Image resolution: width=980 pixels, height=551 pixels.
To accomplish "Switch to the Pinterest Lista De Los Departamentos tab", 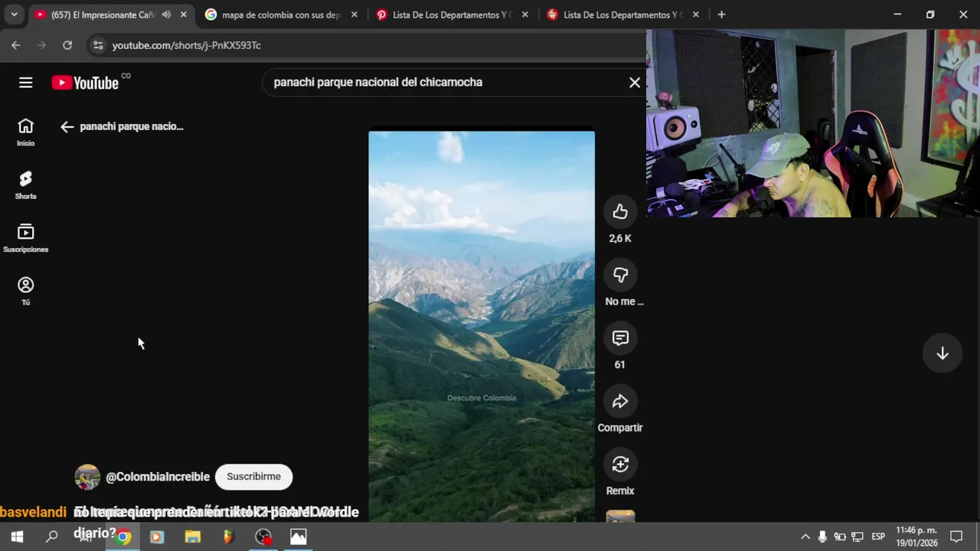I will pyautogui.click(x=450, y=15).
